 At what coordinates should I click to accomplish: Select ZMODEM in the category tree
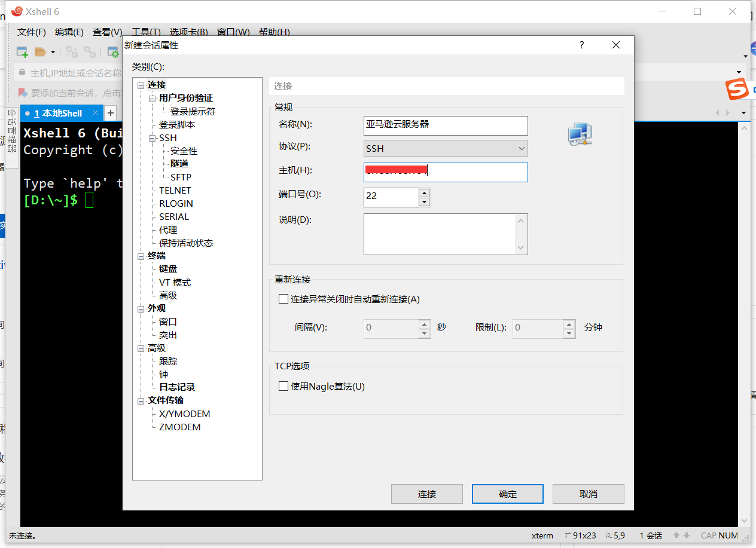180,427
